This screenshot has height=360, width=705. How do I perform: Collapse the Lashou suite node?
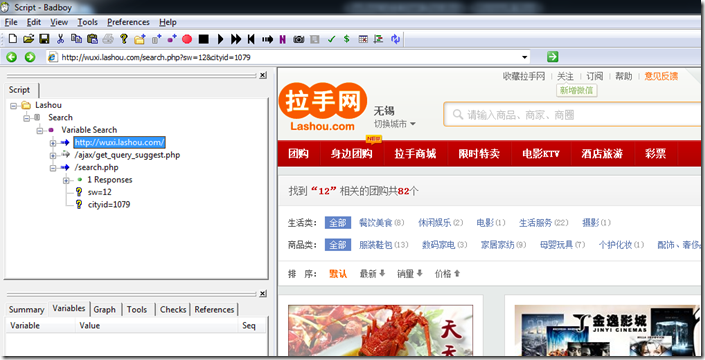[13, 106]
